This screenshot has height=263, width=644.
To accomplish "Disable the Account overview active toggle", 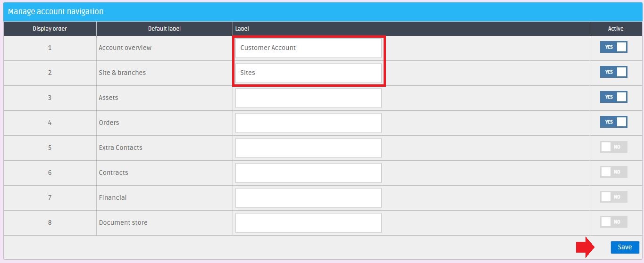I will pyautogui.click(x=613, y=47).
